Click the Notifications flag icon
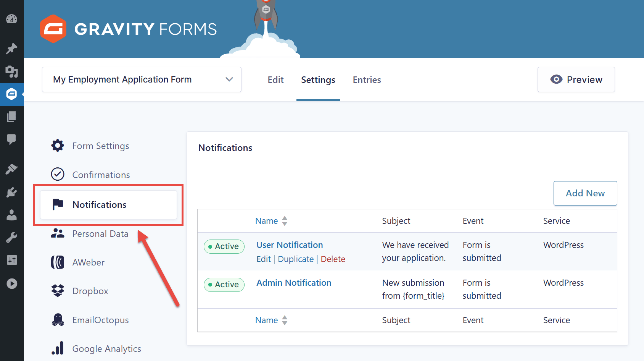Viewport: 644px width, 361px height. pos(58,204)
